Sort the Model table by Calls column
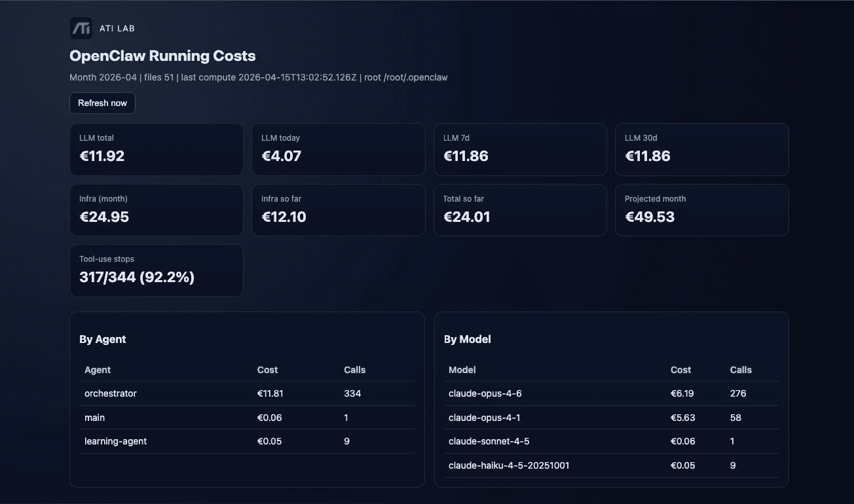Screen dimensions: 854x504 [740, 370]
